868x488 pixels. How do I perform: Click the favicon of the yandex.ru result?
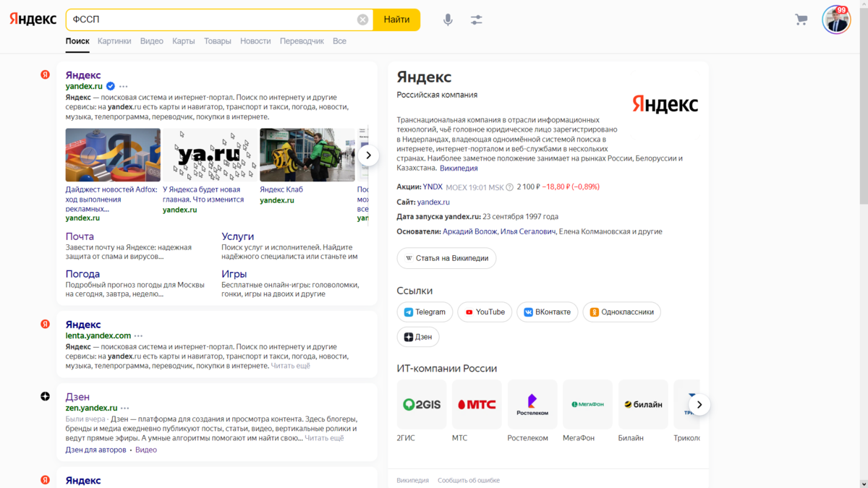click(x=45, y=74)
